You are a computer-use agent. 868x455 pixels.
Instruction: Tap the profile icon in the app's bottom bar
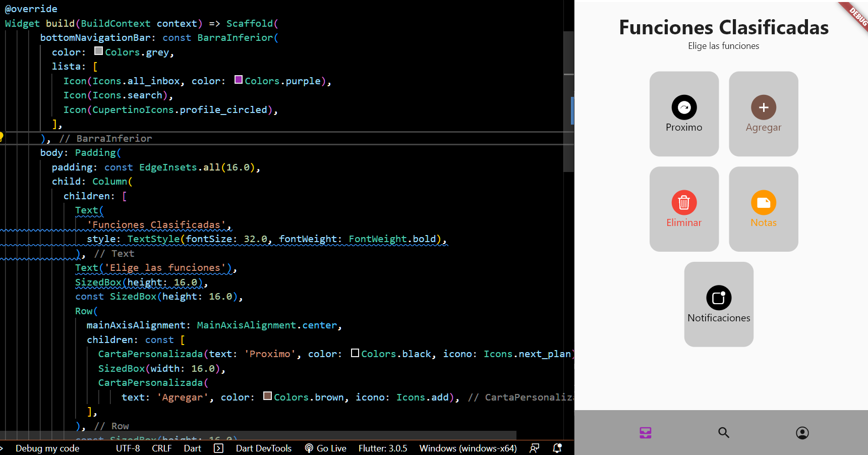(802, 432)
